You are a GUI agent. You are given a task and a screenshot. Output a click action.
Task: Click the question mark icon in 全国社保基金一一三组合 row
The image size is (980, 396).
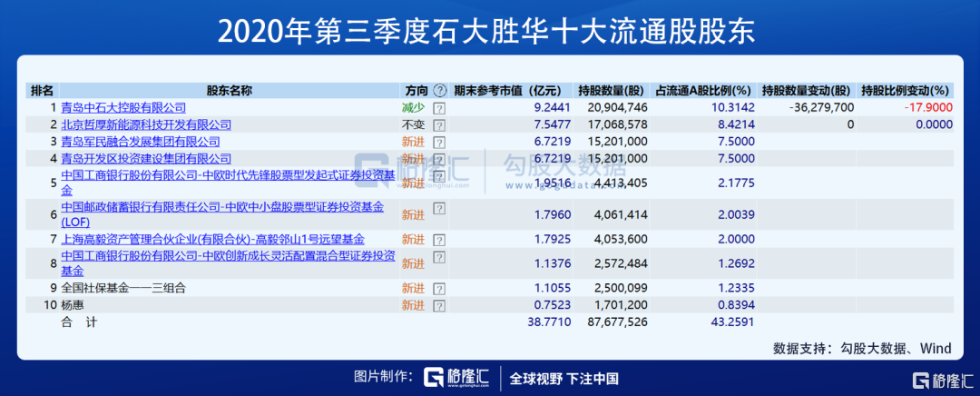click(x=439, y=289)
